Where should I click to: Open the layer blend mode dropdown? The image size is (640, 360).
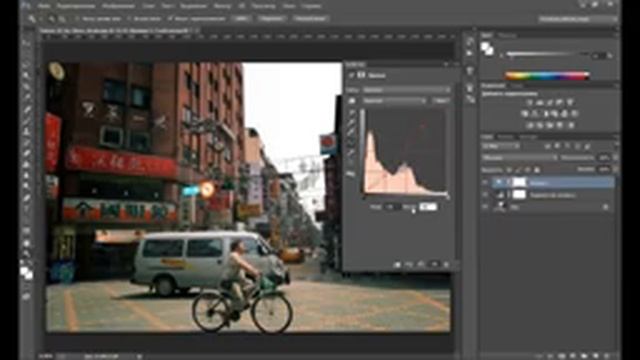[x=519, y=158]
